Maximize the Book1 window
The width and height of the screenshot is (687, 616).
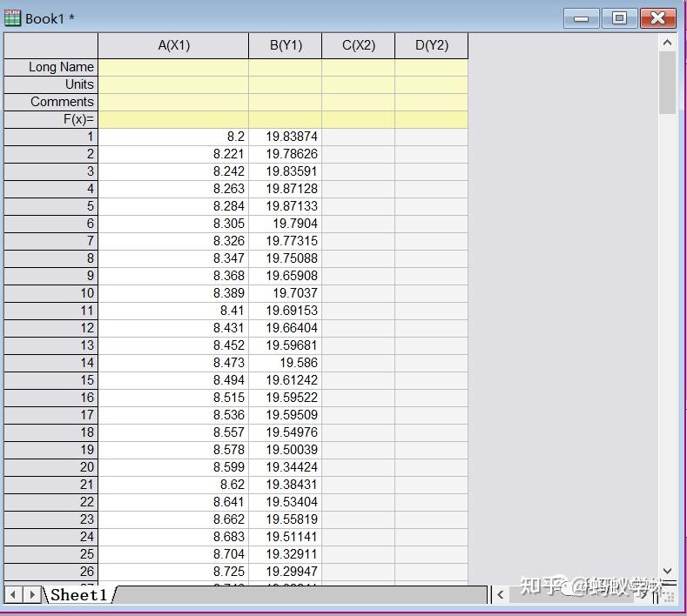[x=620, y=18]
